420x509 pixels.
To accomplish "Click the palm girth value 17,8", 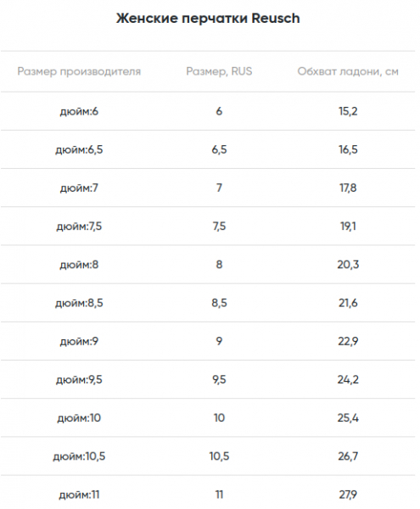I will [x=348, y=188].
